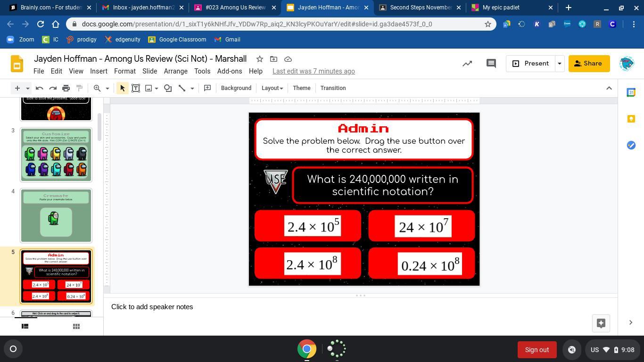The width and height of the screenshot is (644, 362).
Task: Open the Google Classroom bookmark
Action: point(177,40)
